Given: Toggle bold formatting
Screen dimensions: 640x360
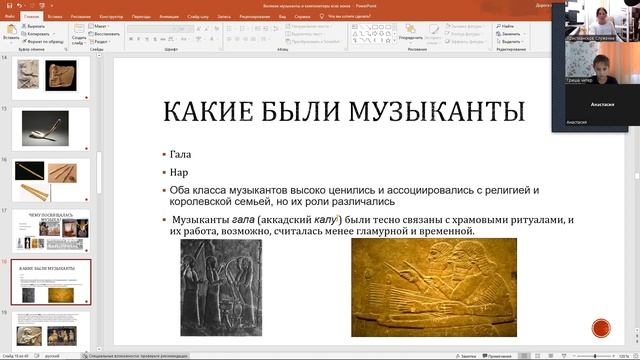Looking at the screenshot, I should coord(131,39).
